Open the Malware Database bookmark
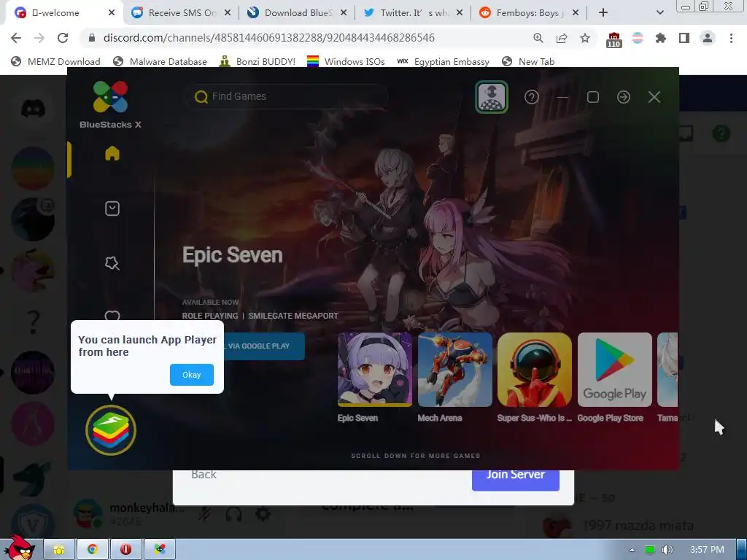This screenshot has width=747, height=560. 160,61
